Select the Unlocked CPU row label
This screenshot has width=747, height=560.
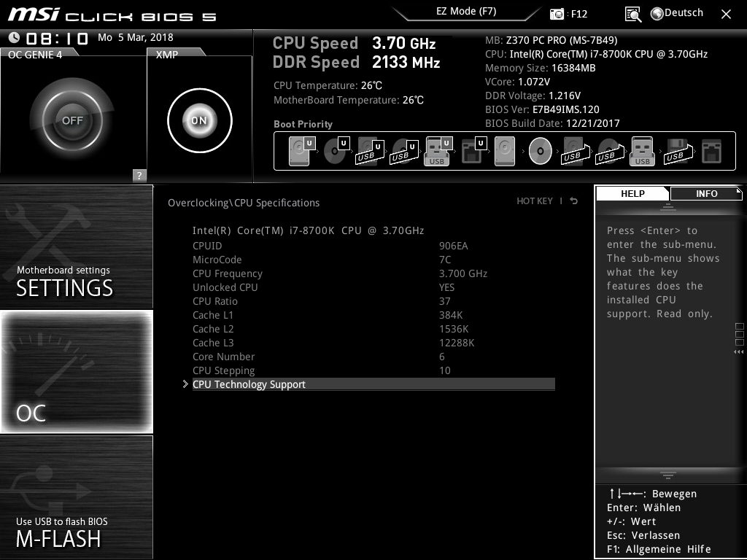(x=225, y=287)
